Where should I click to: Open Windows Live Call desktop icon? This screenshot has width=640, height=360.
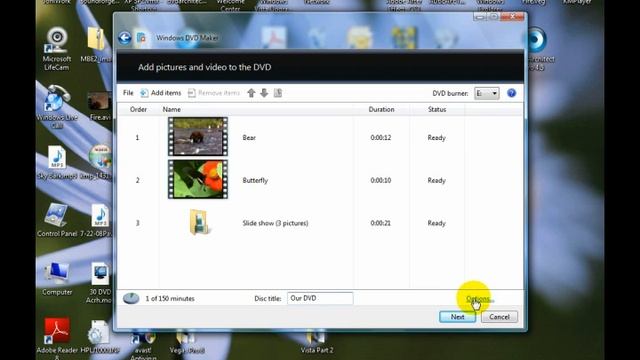[57, 107]
